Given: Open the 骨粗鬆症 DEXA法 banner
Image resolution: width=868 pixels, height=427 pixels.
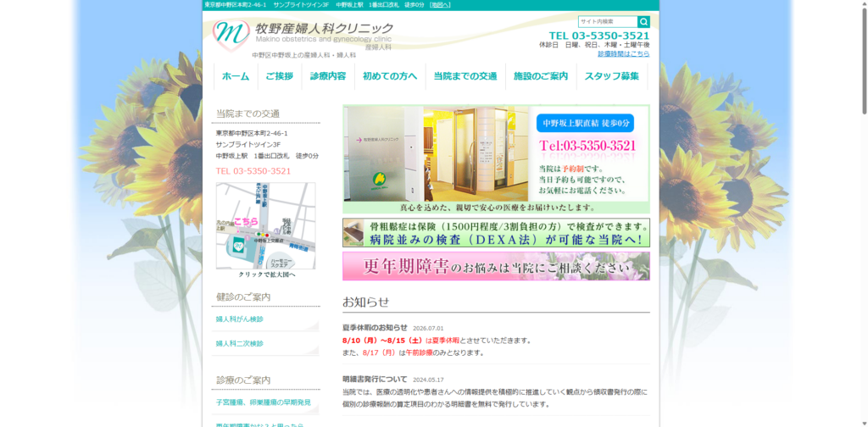Looking at the screenshot, I should tap(496, 232).
